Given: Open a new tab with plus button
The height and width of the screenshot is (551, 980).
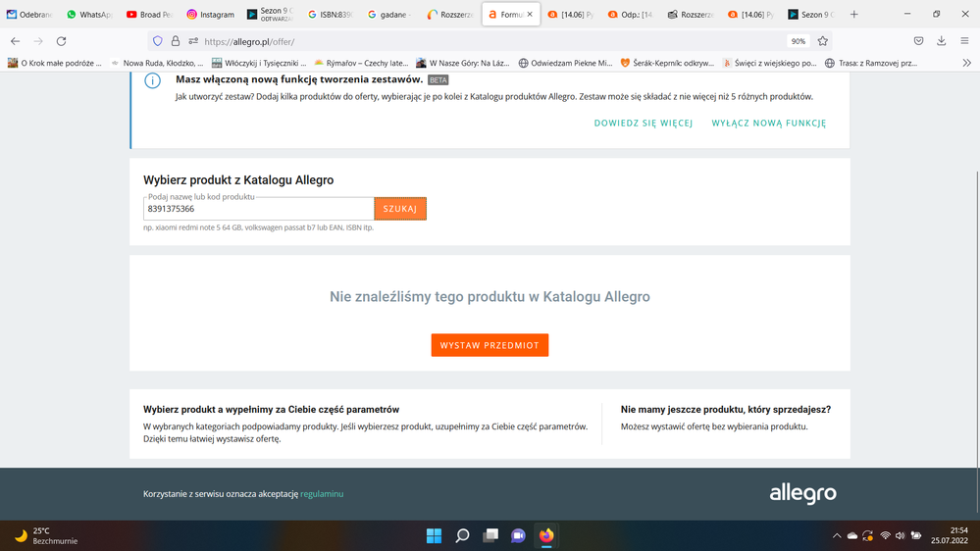Looking at the screenshot, I should point(853,14).
